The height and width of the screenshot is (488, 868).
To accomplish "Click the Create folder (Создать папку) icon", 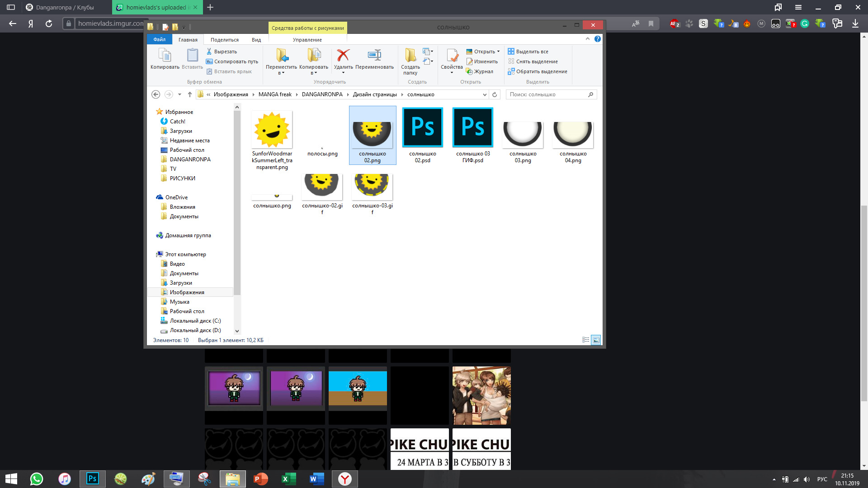I will pos(410,56).
